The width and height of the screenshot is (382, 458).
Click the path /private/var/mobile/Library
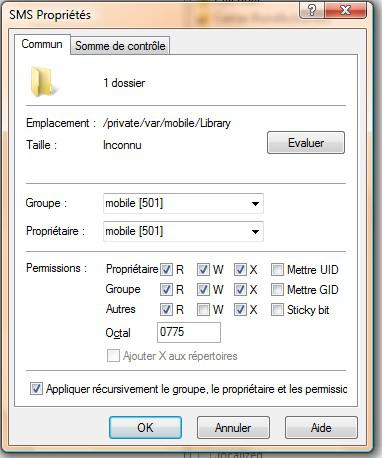(167, 123)
